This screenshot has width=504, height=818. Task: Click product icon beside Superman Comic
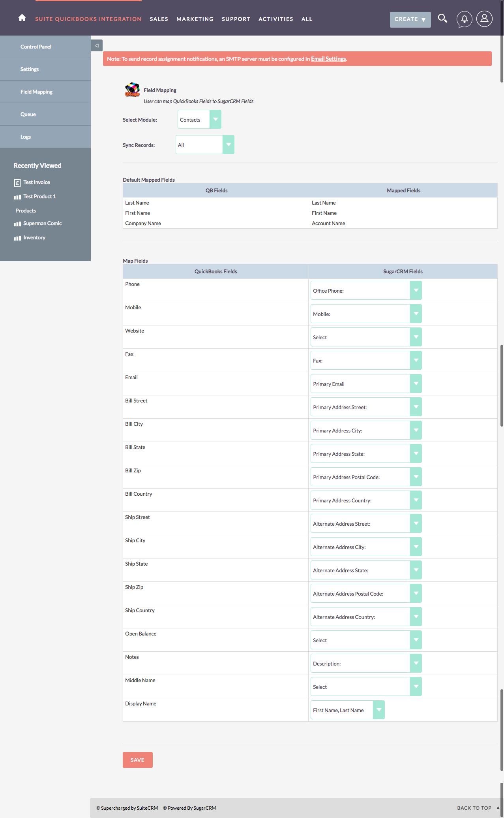(17, 224)
